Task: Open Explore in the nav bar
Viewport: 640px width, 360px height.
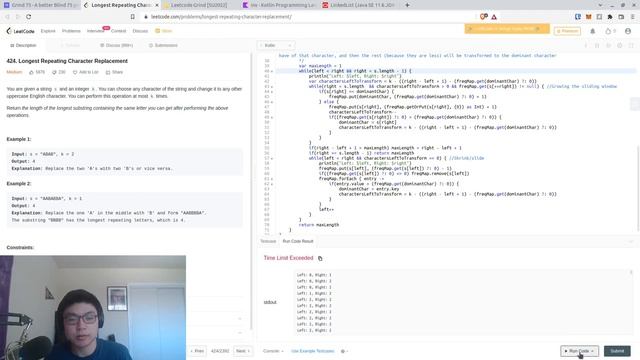Action: click(x=48, y=31)
